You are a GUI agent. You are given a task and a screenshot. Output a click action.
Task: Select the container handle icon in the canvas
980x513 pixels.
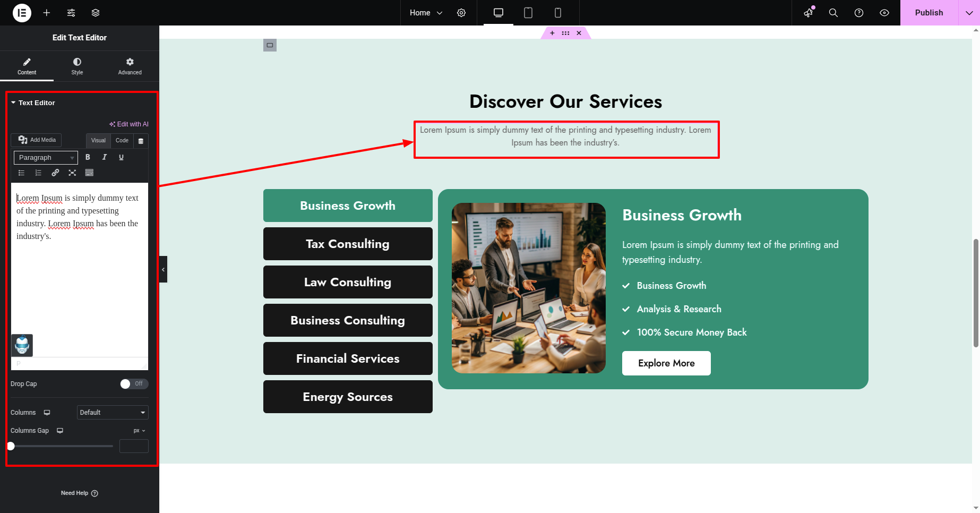coord(270,45)
